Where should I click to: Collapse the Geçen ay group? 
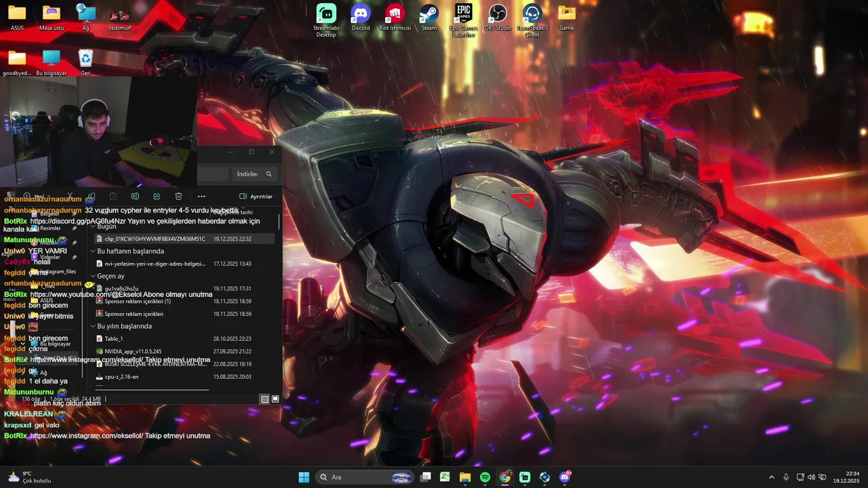click(93, 277)
